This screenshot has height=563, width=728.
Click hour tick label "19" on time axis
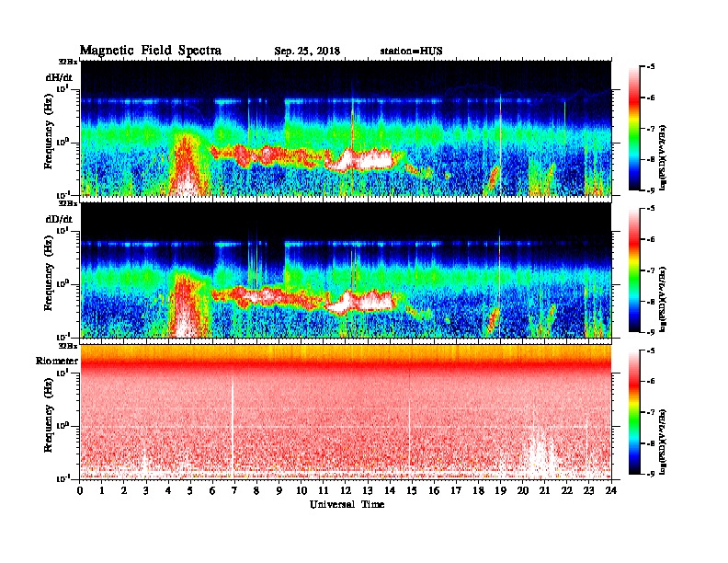500,490
